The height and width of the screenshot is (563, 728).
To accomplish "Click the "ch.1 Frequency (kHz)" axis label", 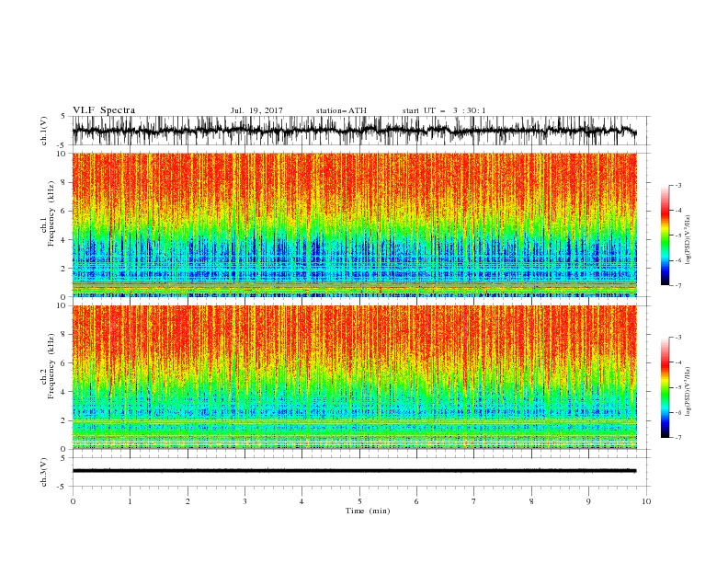I will (48, 214).
